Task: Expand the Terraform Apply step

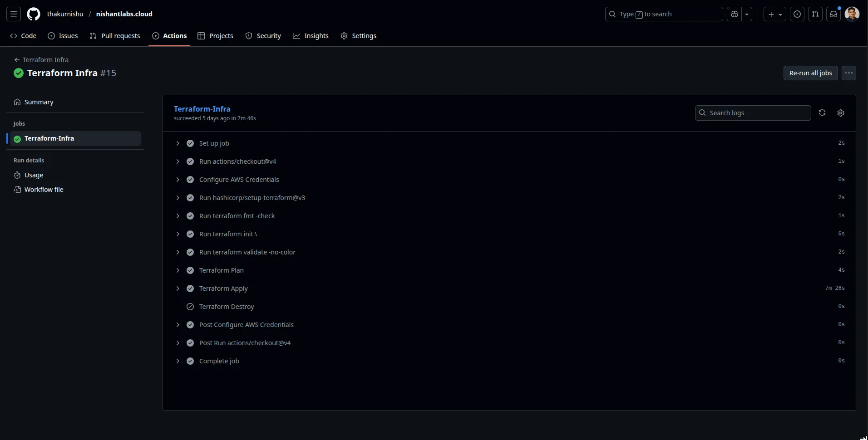Action: tap(178, 288)
